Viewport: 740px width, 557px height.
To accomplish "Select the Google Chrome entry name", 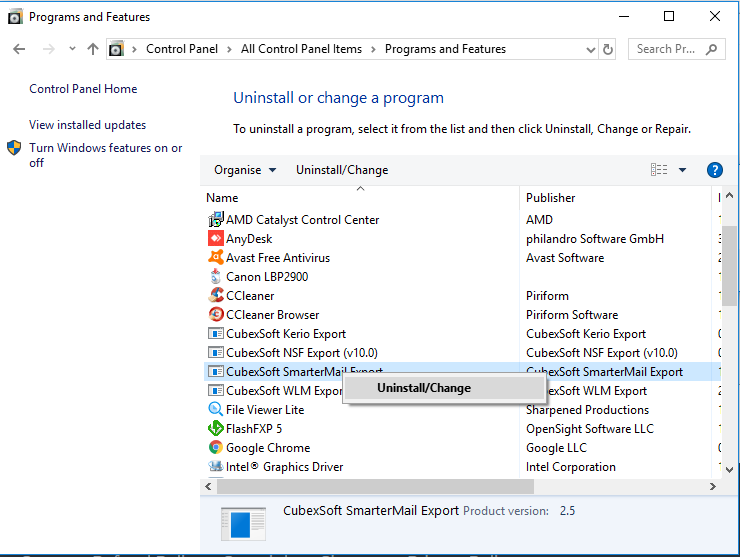I will [x=268, y=447].
